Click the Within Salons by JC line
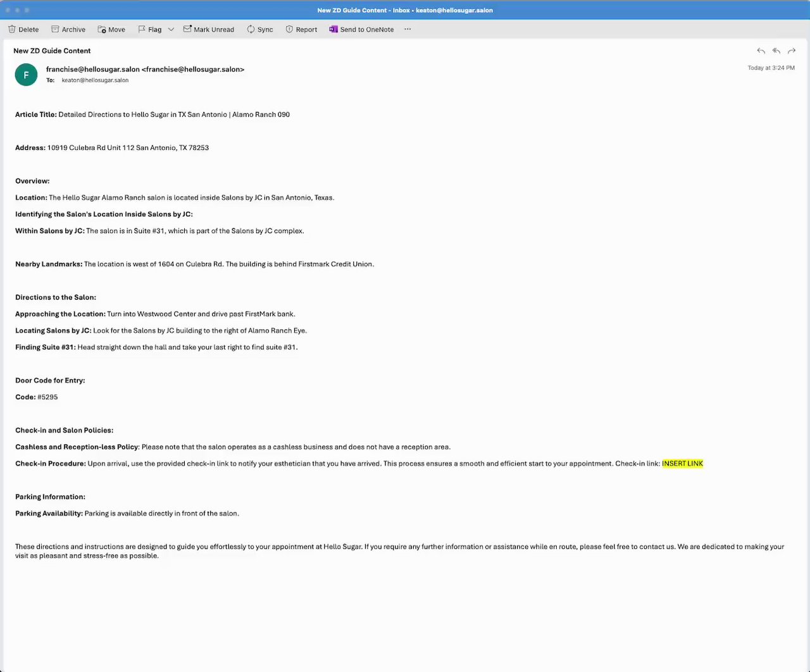Viewport: 810px width, 672px height. (x=159, y=231)
